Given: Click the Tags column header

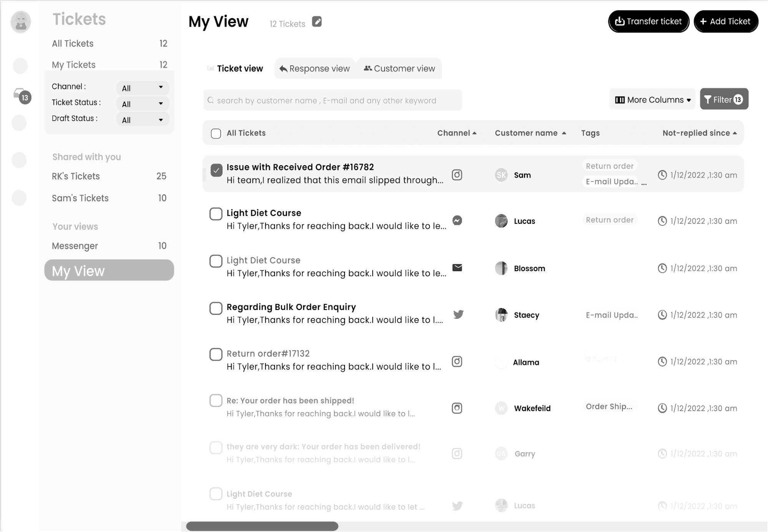Looking at the screenshot, I should (590, 133).
